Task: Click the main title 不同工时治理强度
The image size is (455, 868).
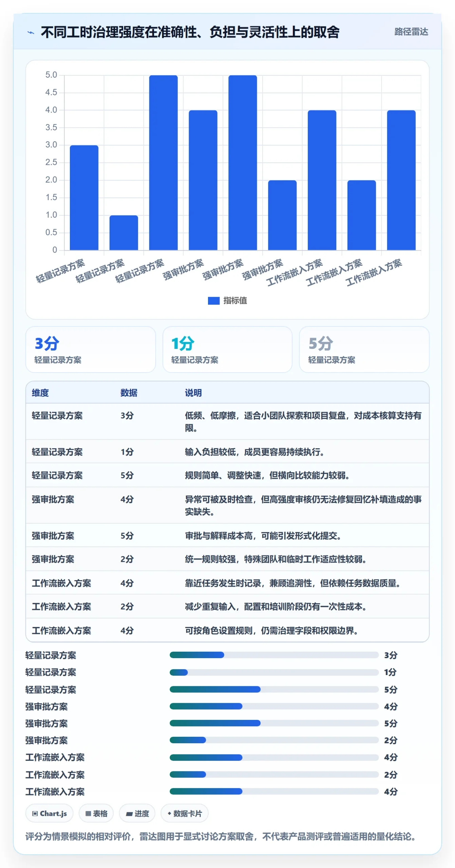Action: pyautogui.click(x=190, y=32)
